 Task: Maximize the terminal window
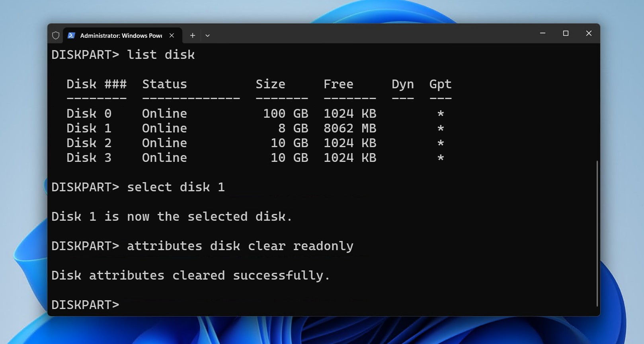pyautogui.click(x=566, y=33)
